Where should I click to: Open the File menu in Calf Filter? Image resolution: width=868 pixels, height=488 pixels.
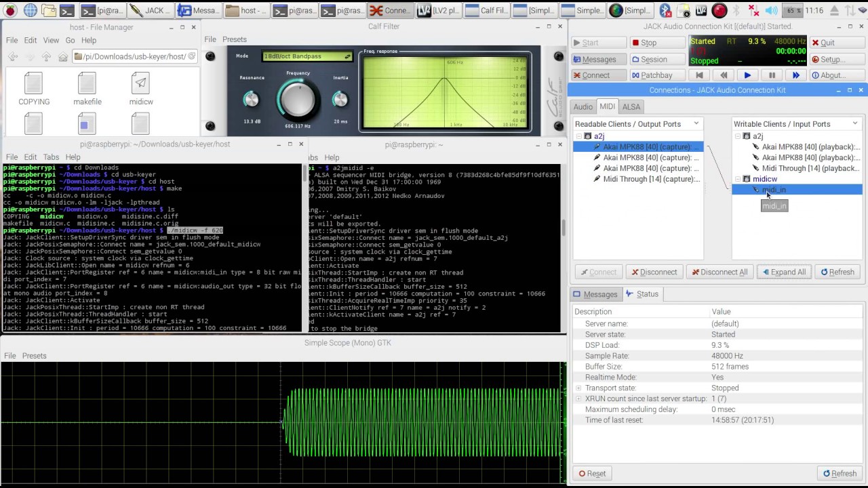210,39
